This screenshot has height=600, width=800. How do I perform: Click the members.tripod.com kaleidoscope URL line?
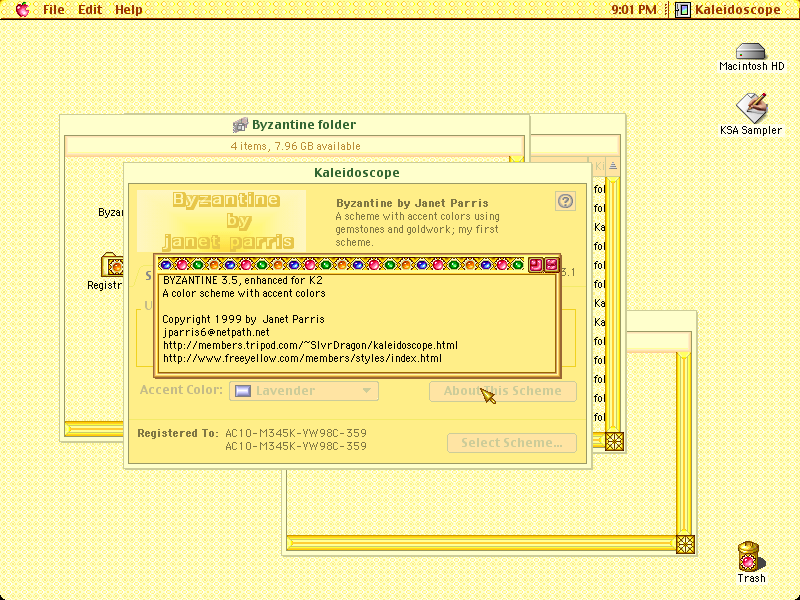click(x=310, y=345)
